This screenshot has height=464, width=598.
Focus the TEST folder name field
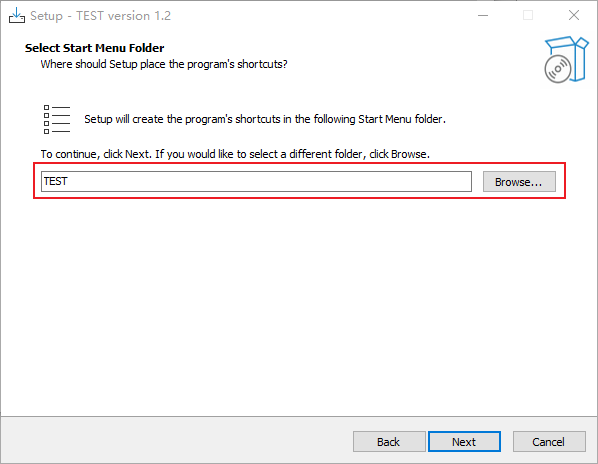[x=256, y=181]
